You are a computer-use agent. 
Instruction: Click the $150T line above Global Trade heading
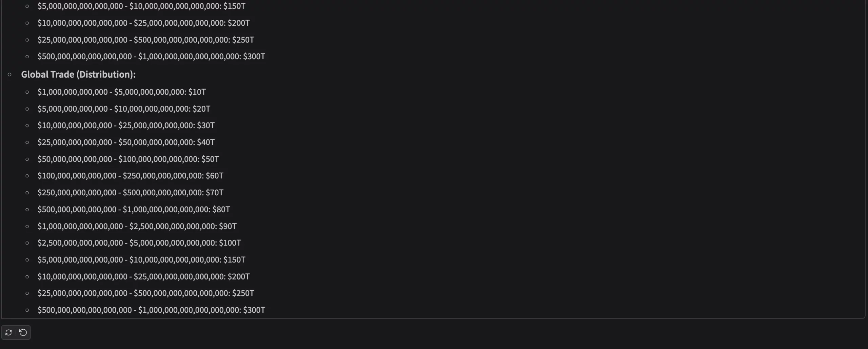point(141,6)
